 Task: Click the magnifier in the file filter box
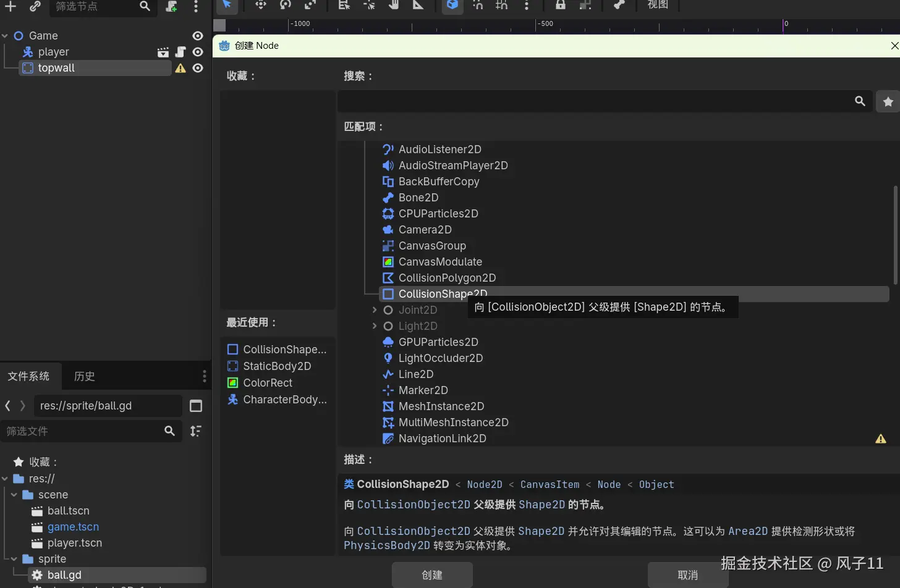point(169,431)
